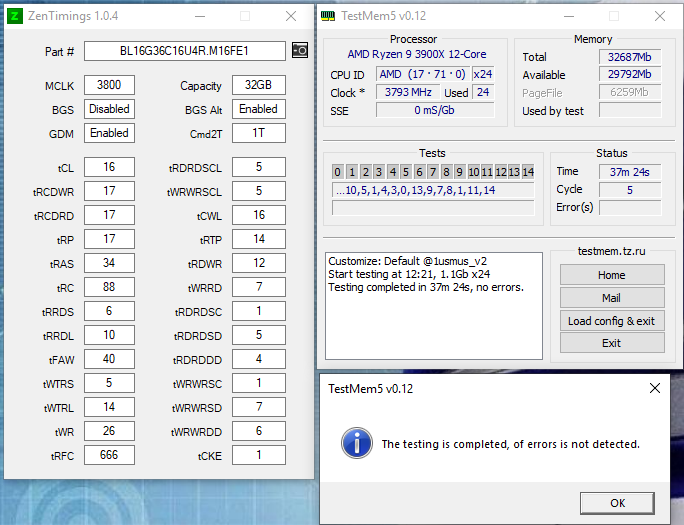The width and height of the screenshot is (684, 525).
Task: Click the SSE value 0 mS/Gb
Action: (x=435, y=110)
